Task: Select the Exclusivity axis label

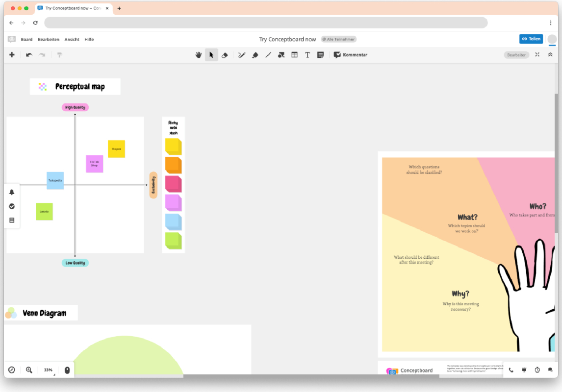Action: point(153,185)
